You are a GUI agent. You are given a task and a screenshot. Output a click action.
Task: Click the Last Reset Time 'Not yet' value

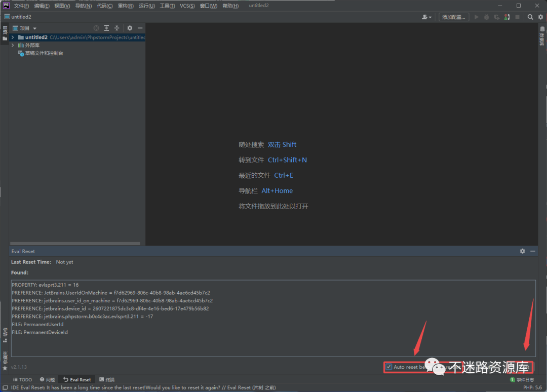tap(64, 262)
